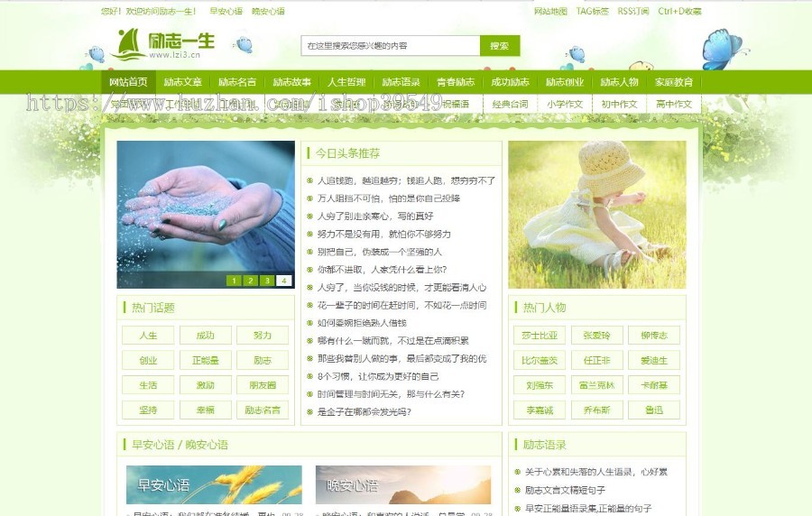Select the 坚持 topic tag
This screenshot has height=516, width=812.
point(148,410)
